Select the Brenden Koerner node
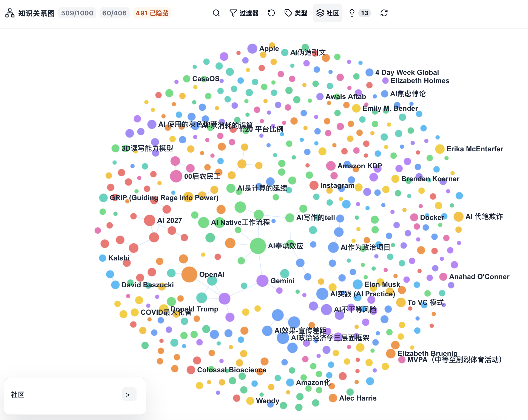 tap(395, 179)
